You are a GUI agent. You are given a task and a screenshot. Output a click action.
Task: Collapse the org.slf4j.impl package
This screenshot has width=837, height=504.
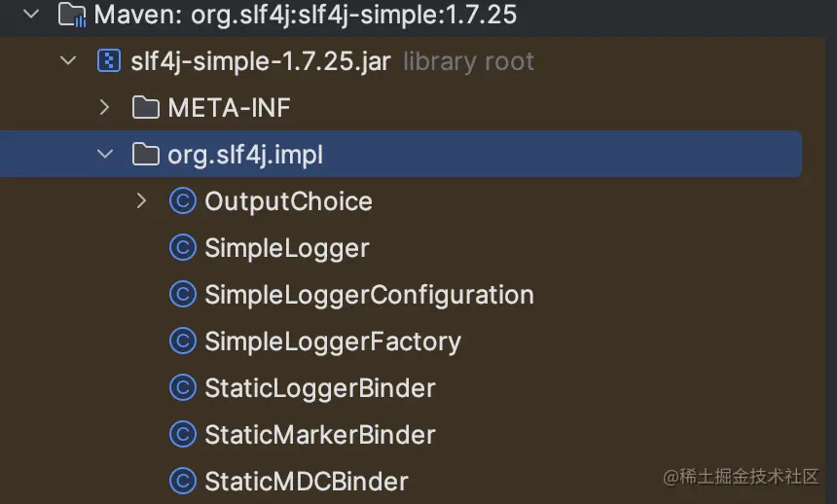[104, 155]
